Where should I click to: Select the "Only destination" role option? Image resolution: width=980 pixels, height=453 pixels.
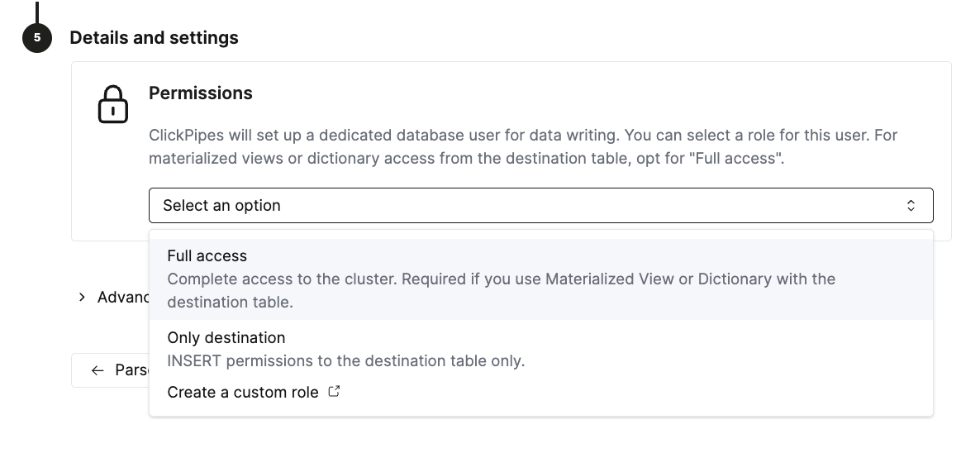pos(226,338)
